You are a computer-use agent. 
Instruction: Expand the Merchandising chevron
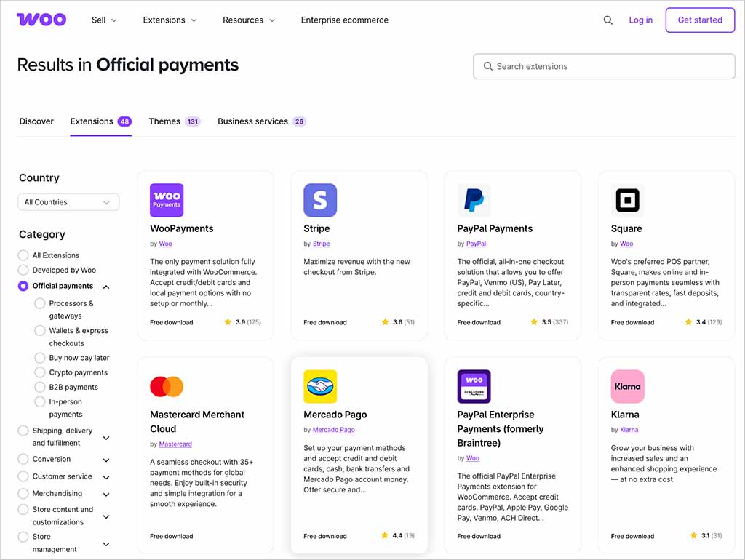pos(106,494)
